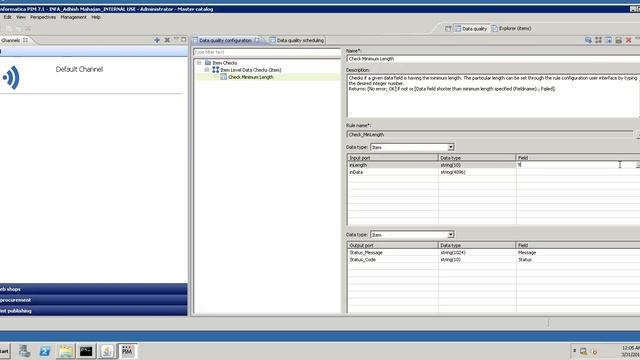Open the output ports Data type dropdown

451,235
